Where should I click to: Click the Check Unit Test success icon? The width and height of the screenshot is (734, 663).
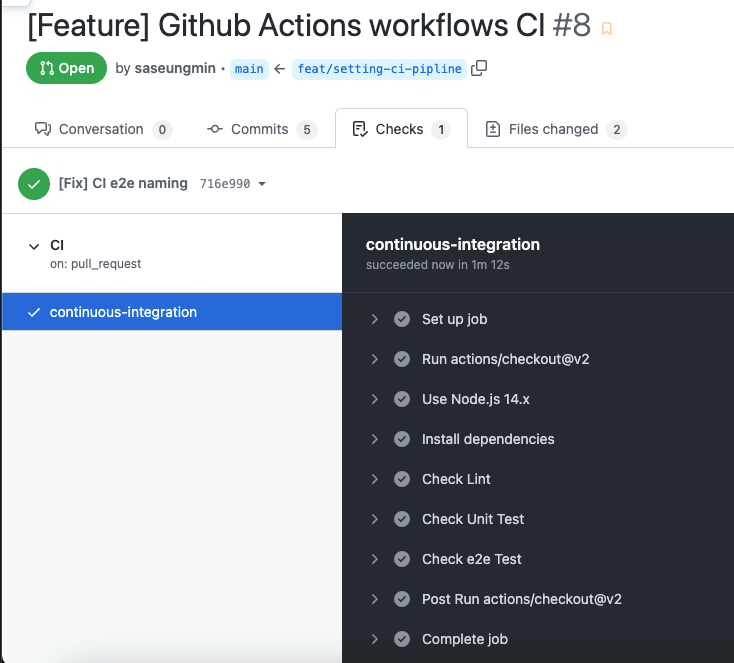tap(402, 519)
